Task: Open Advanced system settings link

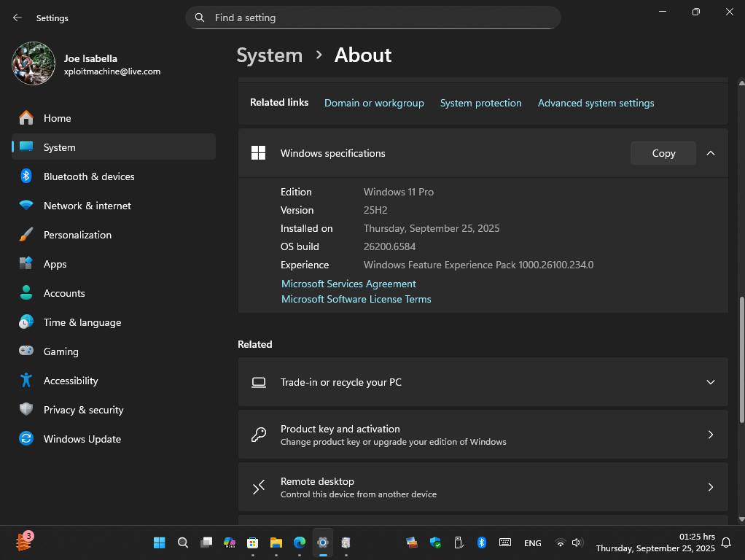Action: 596,103
